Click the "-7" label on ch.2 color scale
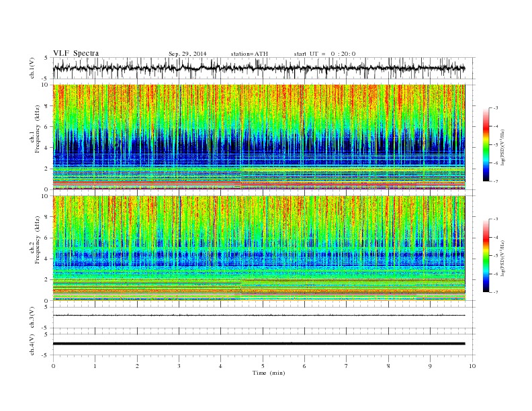Screen dimensions: 532x411 tap(496, 292)
